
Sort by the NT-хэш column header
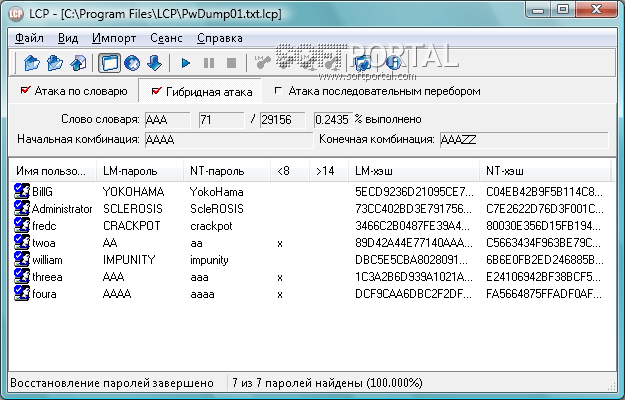(545, 171)
